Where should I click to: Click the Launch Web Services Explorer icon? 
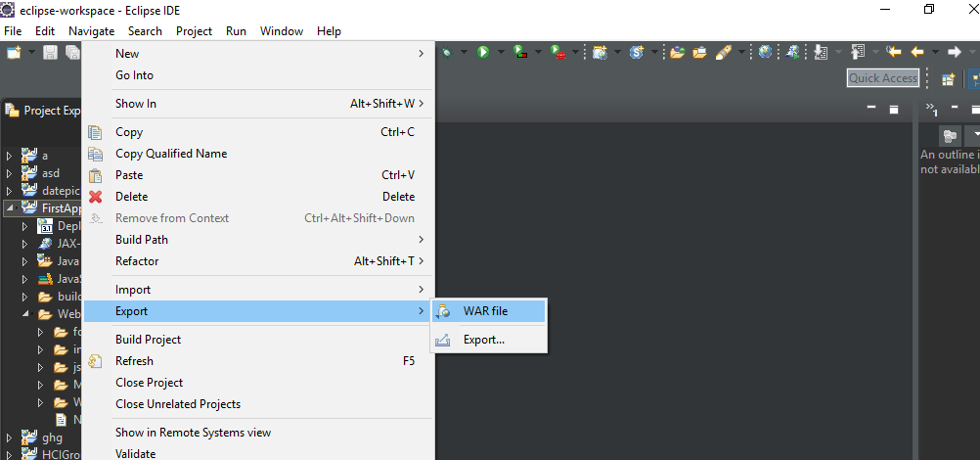(792, 53)
